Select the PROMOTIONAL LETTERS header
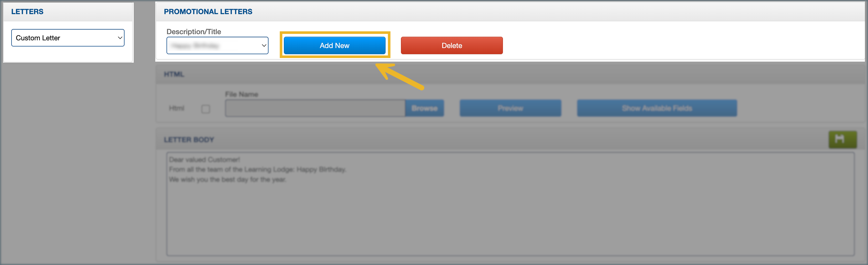The width and height of the screenshot is (868, 265). click(208, 12)
